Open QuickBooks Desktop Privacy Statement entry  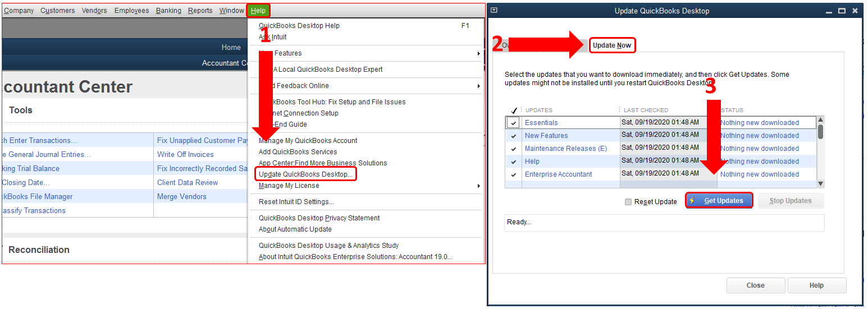coord(319,218)
